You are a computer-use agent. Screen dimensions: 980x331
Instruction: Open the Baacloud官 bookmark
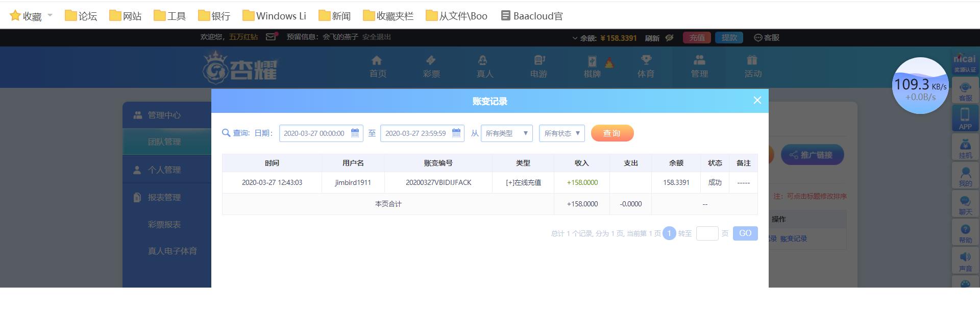point(531,16)
